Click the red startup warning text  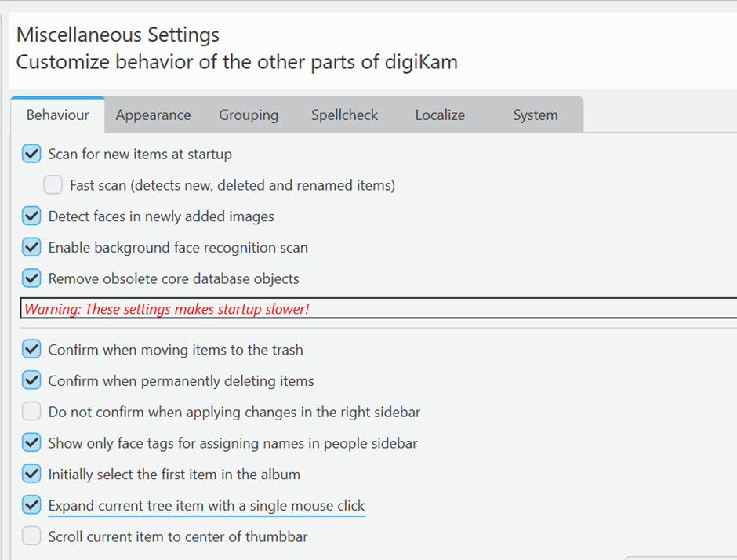coord(167,309)
